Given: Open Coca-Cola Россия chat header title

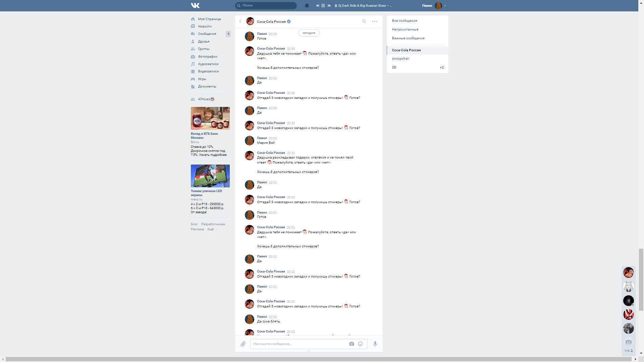Looking at the screenshot, I should coord(271,22).
